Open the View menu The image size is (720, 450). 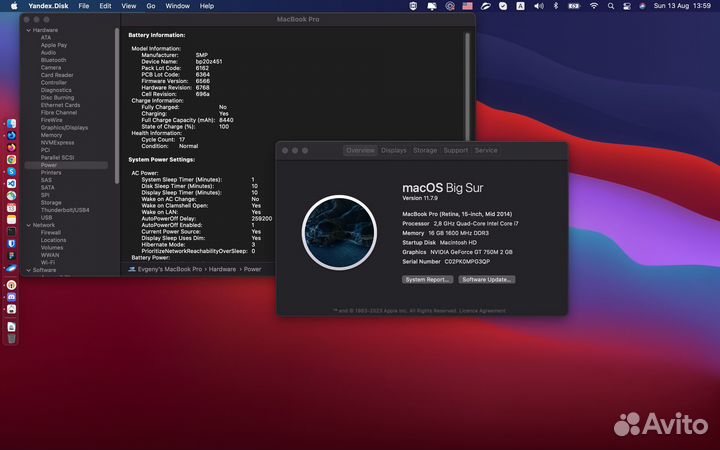[129, 6]
